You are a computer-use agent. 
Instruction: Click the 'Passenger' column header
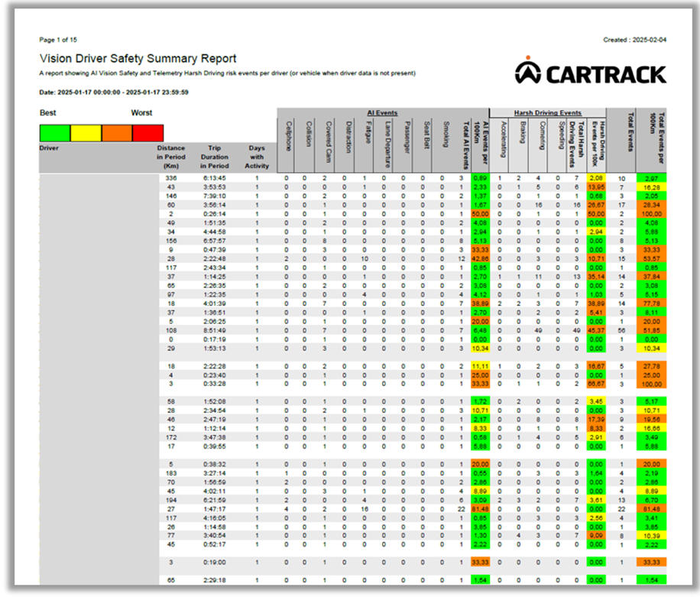click(407, 137)
